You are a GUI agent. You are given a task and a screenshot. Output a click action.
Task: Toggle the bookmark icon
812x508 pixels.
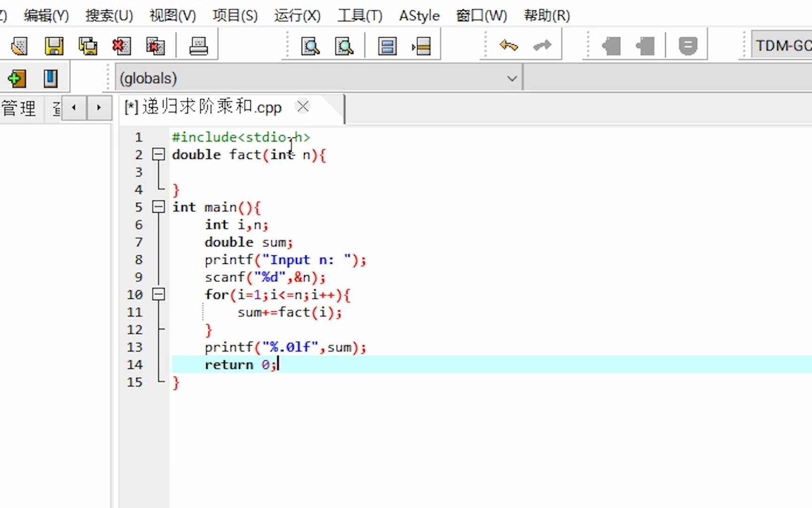[x=50, y=79]
